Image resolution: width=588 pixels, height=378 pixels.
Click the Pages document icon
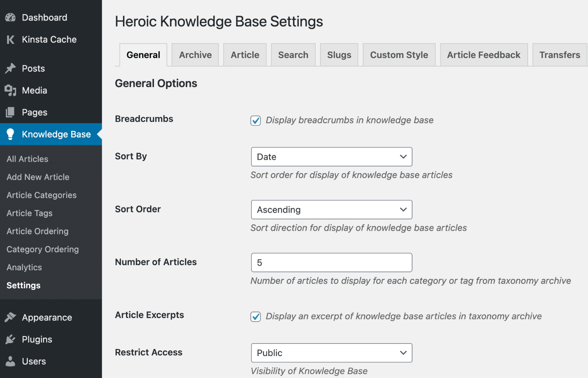(x=10, y=112)
